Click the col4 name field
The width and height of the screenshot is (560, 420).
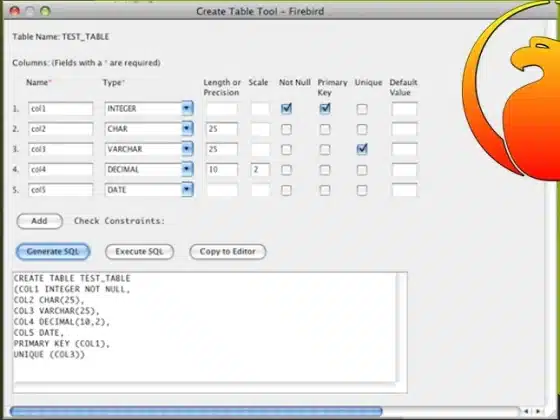[60, 170]
